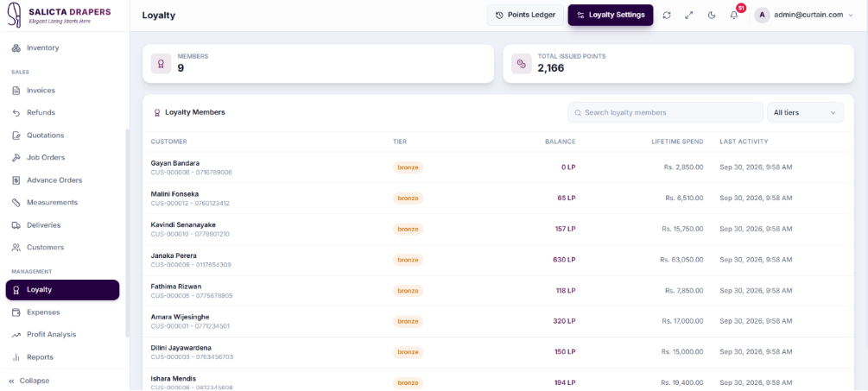Open Loyalty Settings
The image size is (868, 391).
(x=611, y=15)
